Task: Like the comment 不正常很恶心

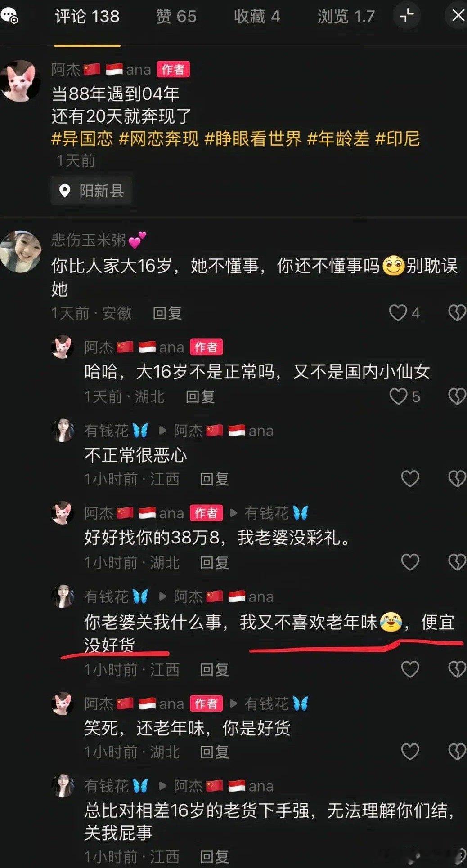Action: coord(410,479)
